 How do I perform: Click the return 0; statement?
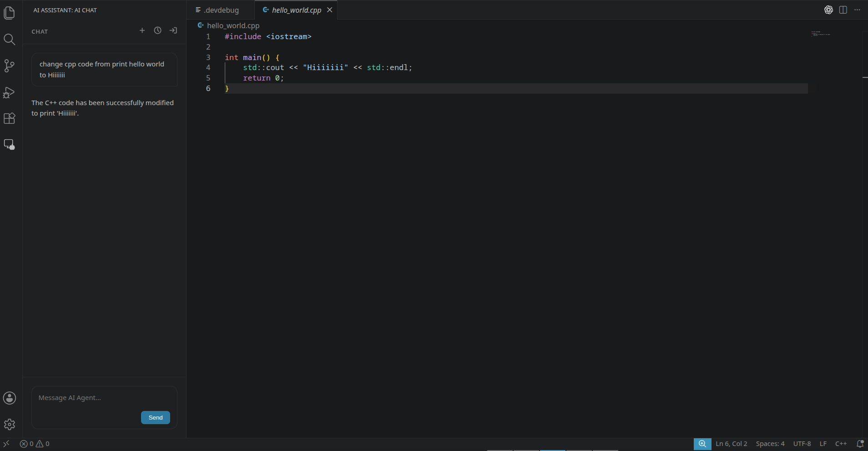point(263,78)
